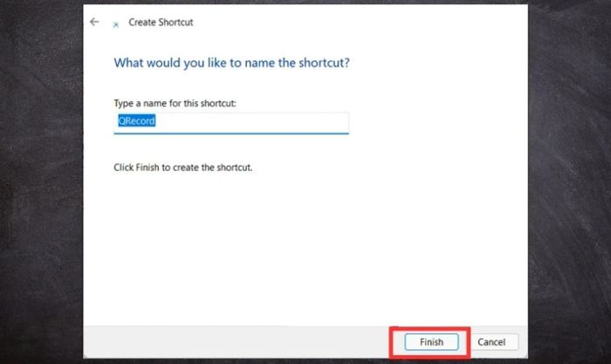This screenshot has width=611, height=364.
Task: Click the word 'Finish' in the instruction sentence
Action: click(x=148, y=168)
